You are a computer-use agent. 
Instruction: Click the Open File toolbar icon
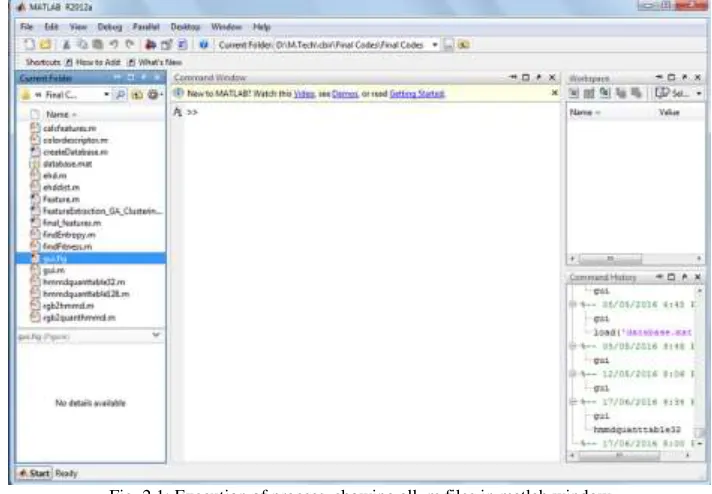point(45,44)
